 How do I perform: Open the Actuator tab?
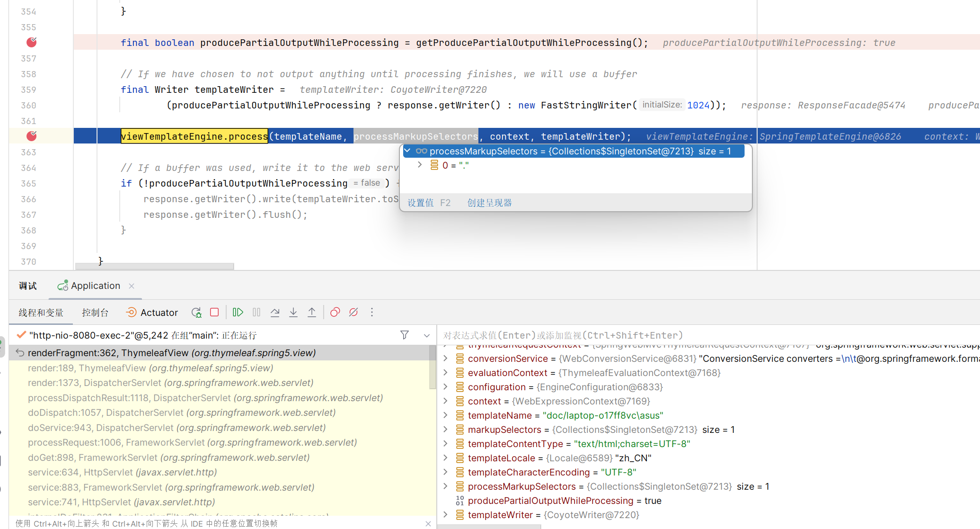(152, 313)
